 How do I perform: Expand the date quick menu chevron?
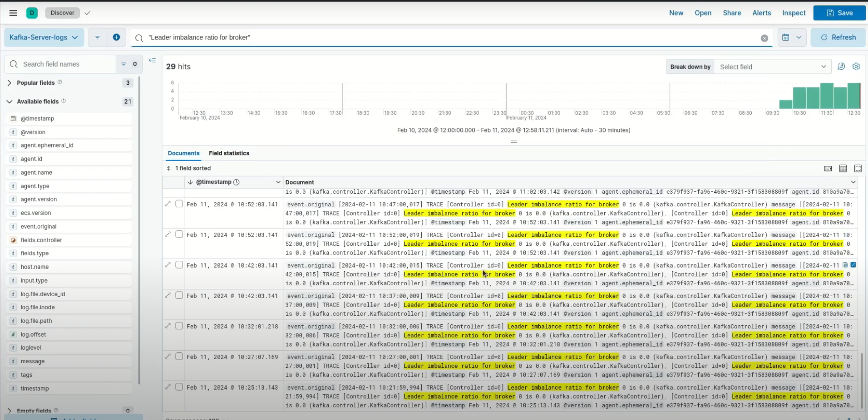(x=799, y=37)
